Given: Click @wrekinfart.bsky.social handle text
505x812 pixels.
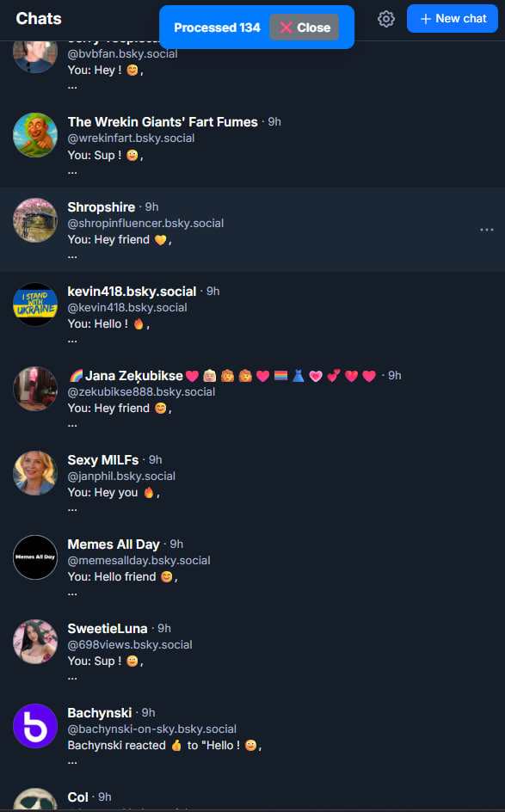Looking at the screenshot, I should point(131,138).
